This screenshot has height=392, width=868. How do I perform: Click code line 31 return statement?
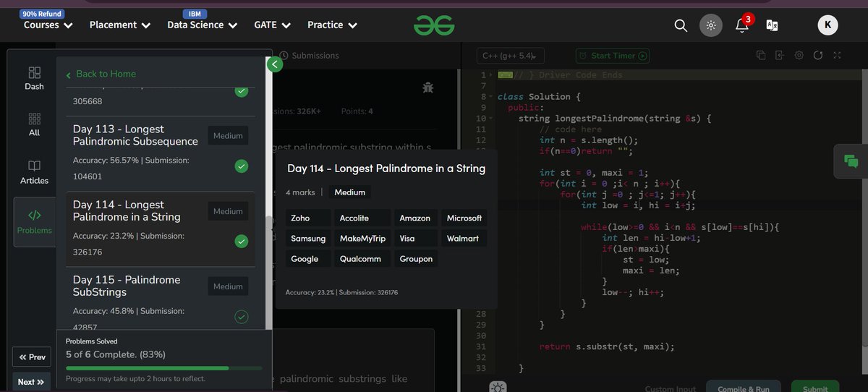pyautogui.click(x=607, y=346)
